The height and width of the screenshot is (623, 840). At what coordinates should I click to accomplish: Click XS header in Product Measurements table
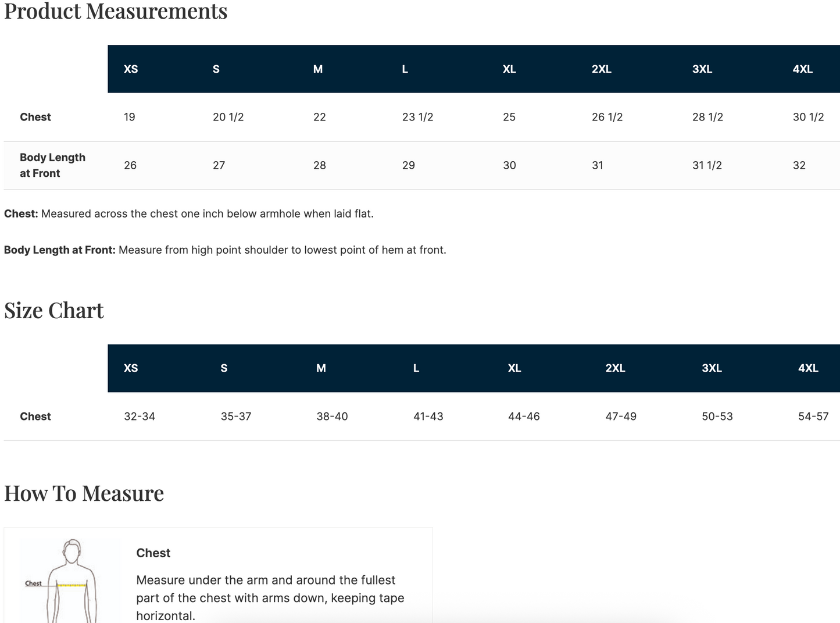[131, 69]
